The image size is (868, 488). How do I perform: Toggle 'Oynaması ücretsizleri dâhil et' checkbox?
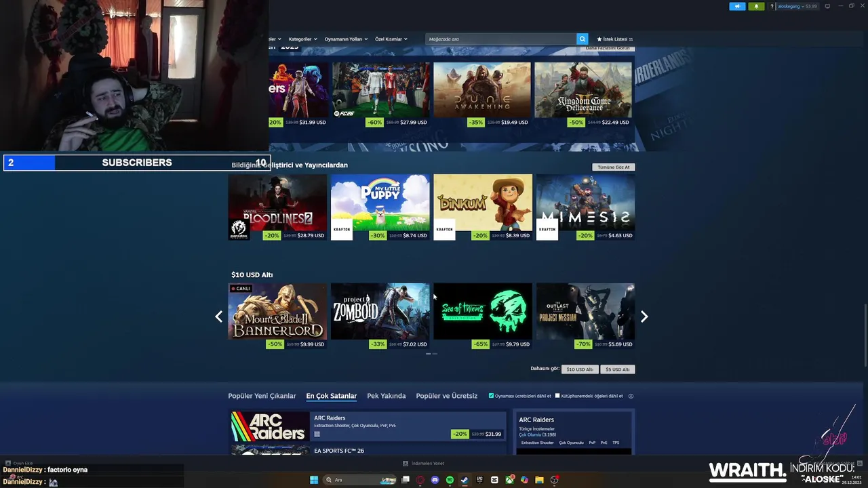pos(491,396)
